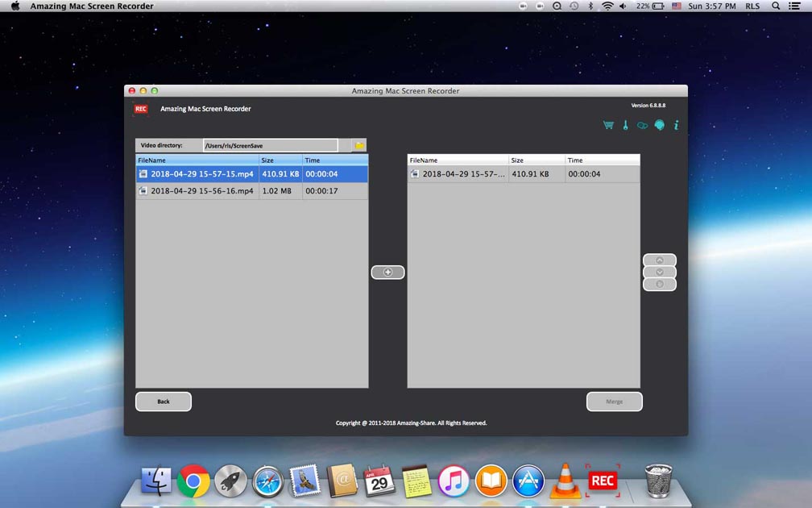Move merge item up with arrow button
Screen dimensions: 812x508
(x=659, y=260)
